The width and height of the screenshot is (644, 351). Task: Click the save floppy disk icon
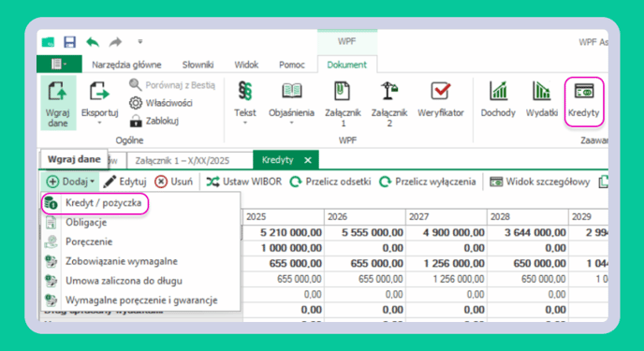[70, 42]
